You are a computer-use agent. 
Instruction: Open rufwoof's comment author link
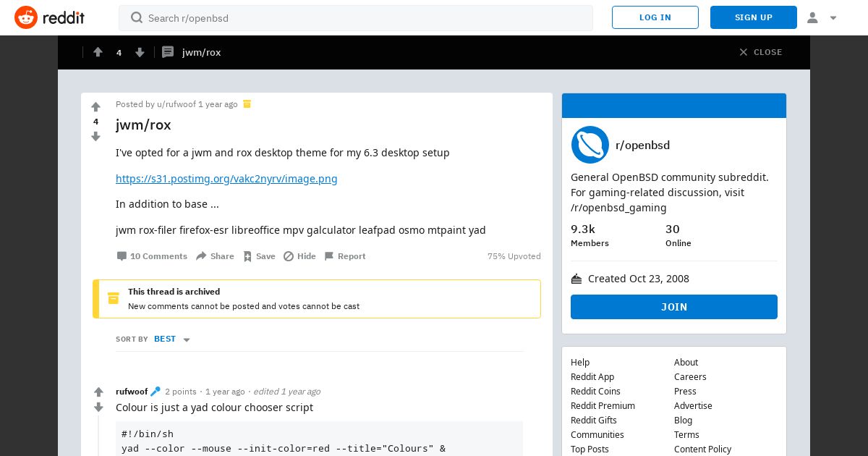coord(132,392)
